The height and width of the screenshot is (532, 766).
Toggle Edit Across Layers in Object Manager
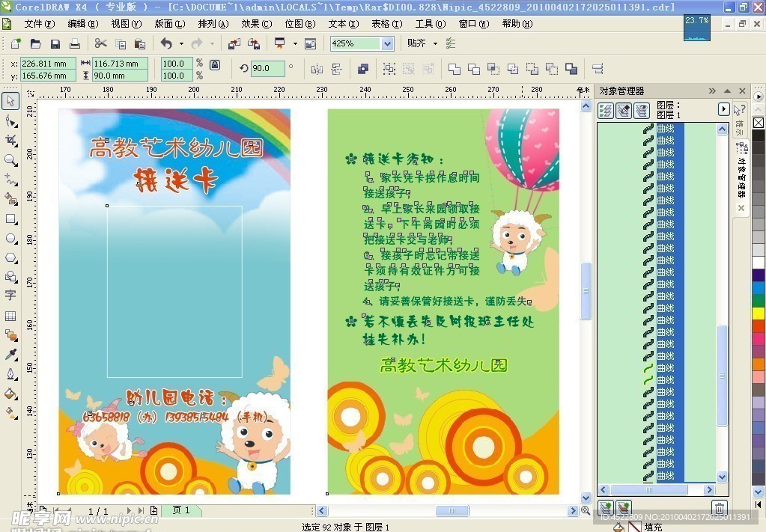[x=623, y=111]
